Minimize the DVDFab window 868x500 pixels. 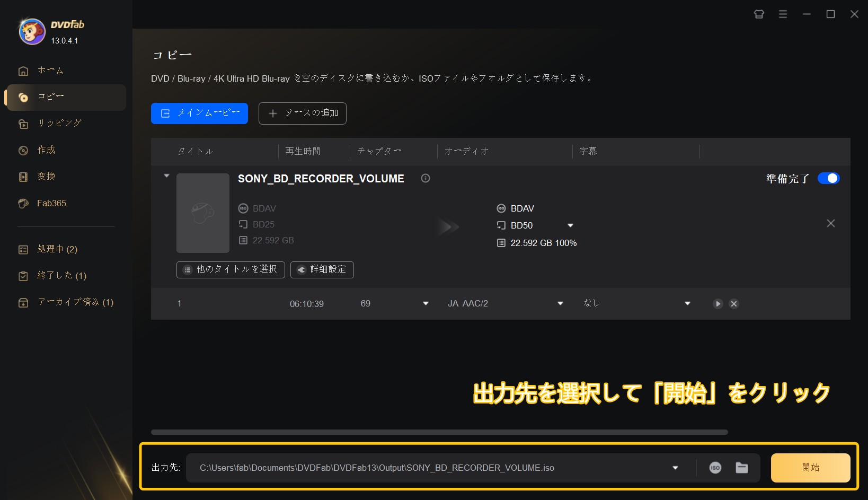click(x=807, y=14)
